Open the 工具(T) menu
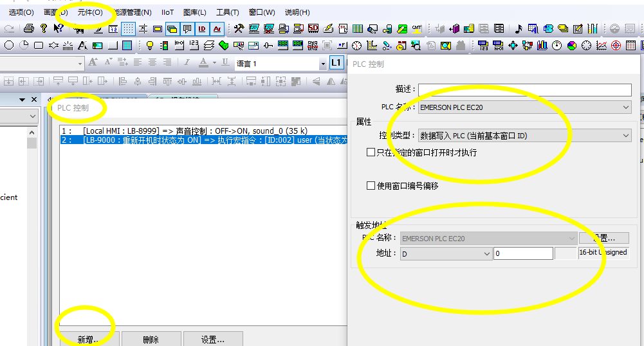This screenshot has height=346, width=644. pyautogui.click(x=227, y=12)
